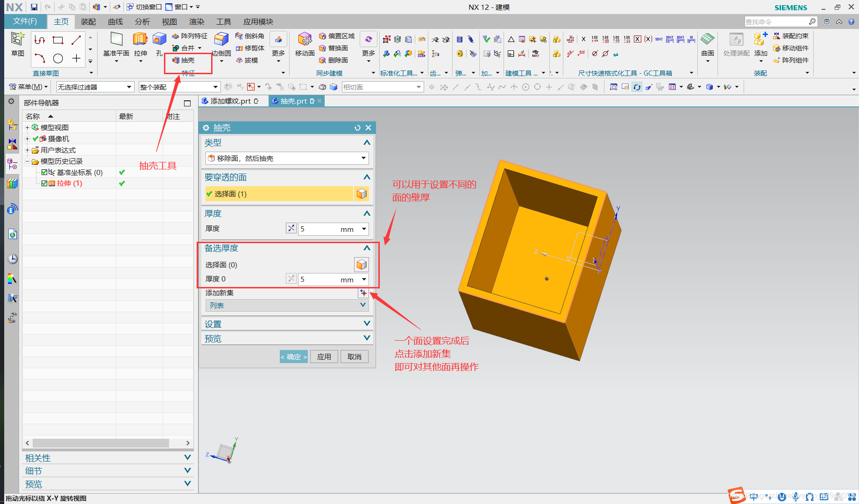Screen dimensions: 859x504
Task: Select the 抽壳 (Shell) tool
Action: pyautogui.click(x=183, y=60)
